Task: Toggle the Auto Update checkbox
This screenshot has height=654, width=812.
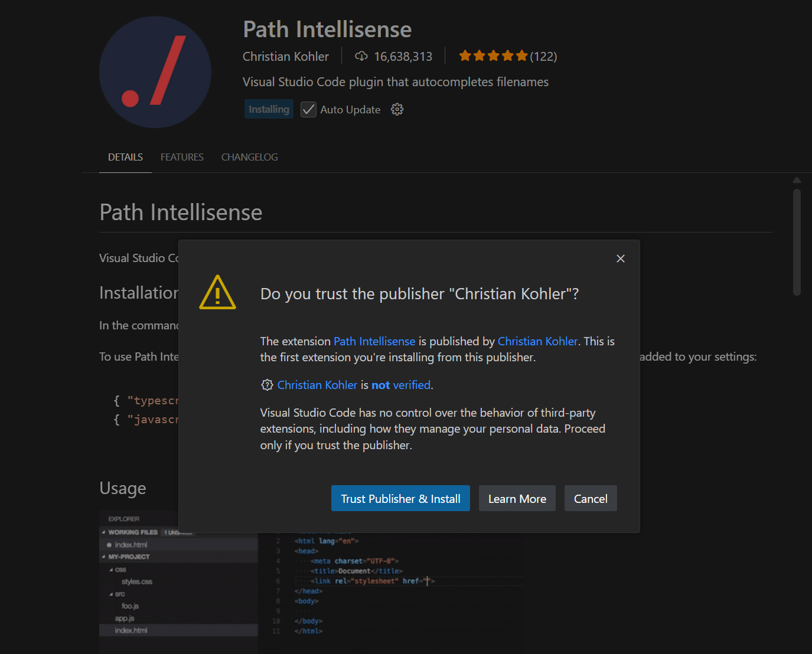Action: pyautogui.click(x=308, y=109)
